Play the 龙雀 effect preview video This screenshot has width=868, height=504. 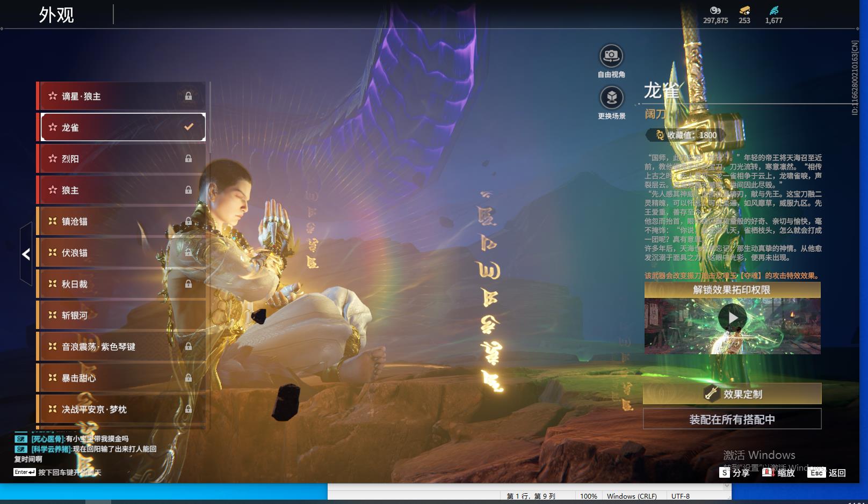[x=732, y=318]
